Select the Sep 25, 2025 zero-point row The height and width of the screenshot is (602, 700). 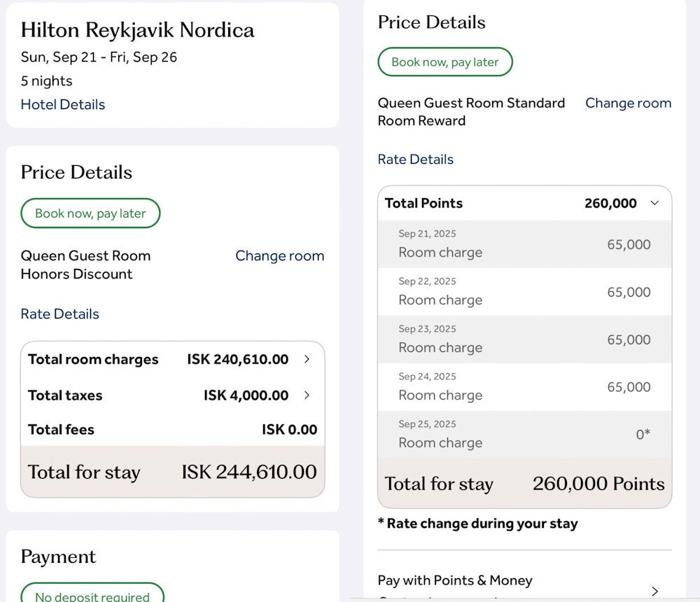coord(524,435)
